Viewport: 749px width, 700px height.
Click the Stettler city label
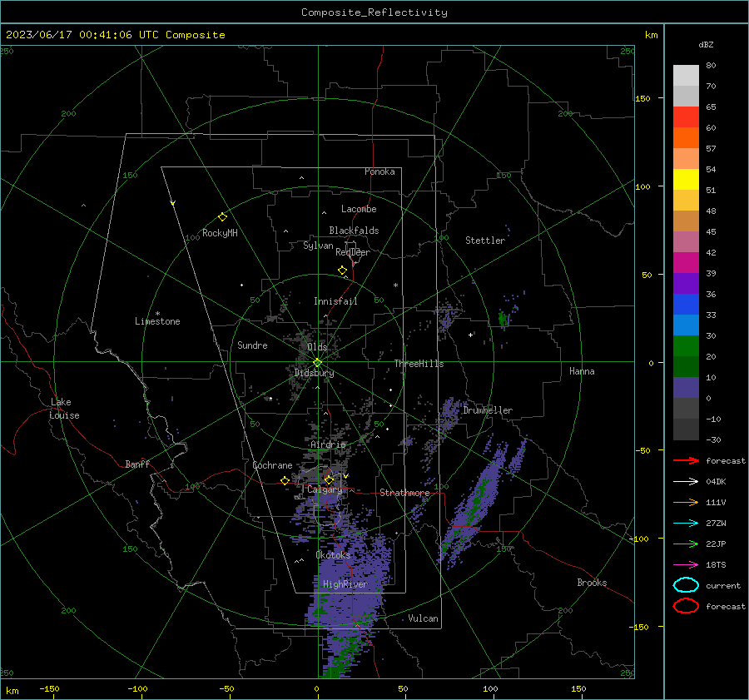click(485, 241)
